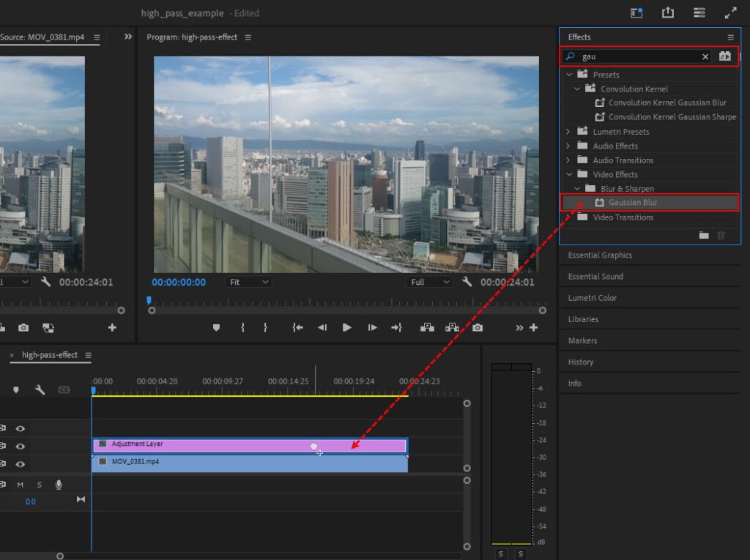Click the accelerated effects filter icon
The image size is (750, 560).
point(725,56)
